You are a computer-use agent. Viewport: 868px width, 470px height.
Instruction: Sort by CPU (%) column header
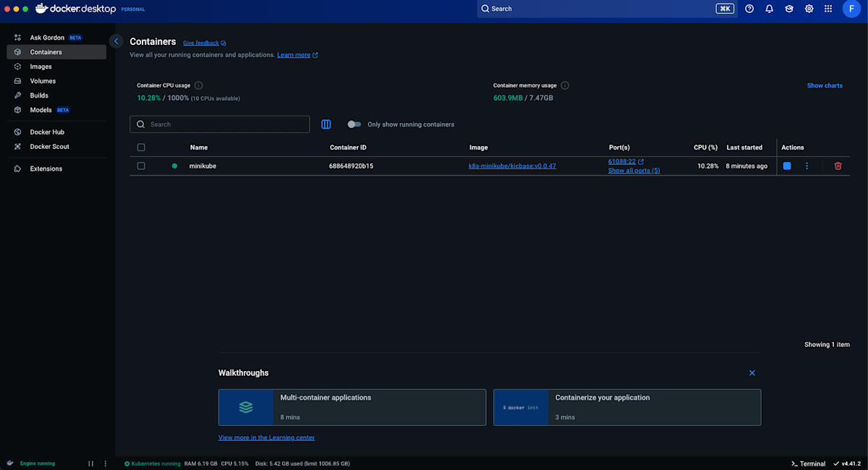coord(705,148)
